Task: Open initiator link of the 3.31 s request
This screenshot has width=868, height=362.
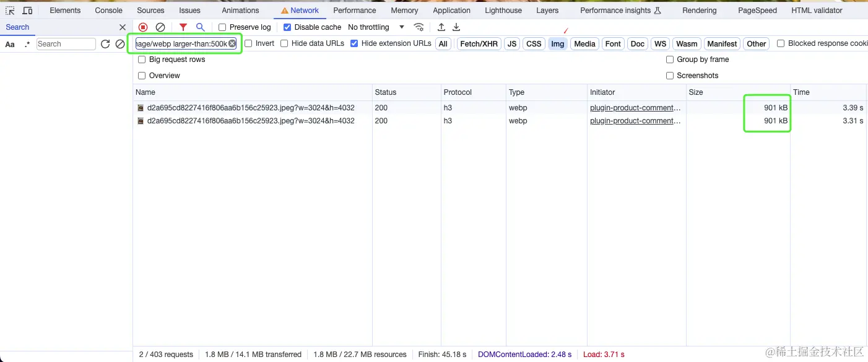Action: coord(635,121)
